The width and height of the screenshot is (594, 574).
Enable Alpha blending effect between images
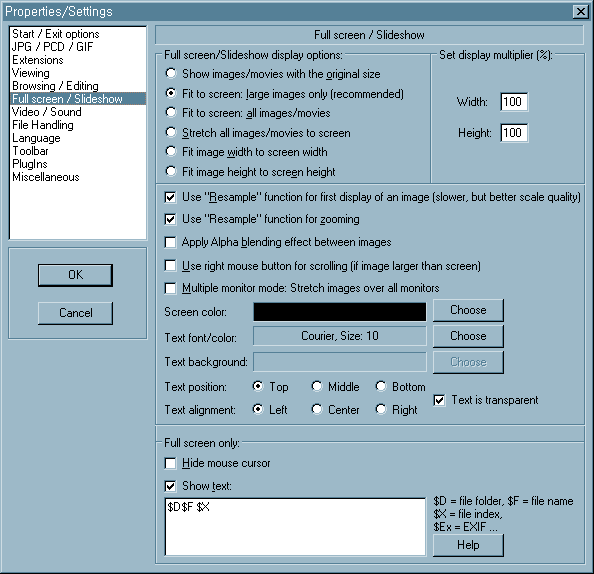click(x=170, y=242)
